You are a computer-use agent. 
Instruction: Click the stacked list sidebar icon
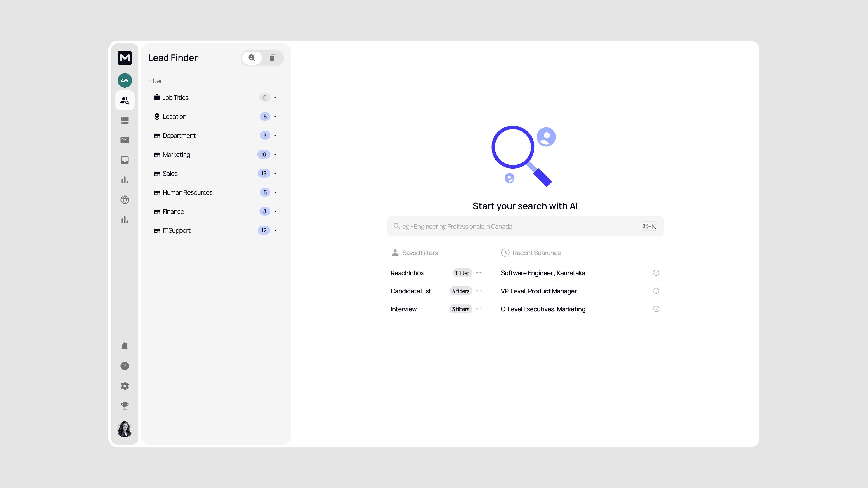(x=125, y=120)
